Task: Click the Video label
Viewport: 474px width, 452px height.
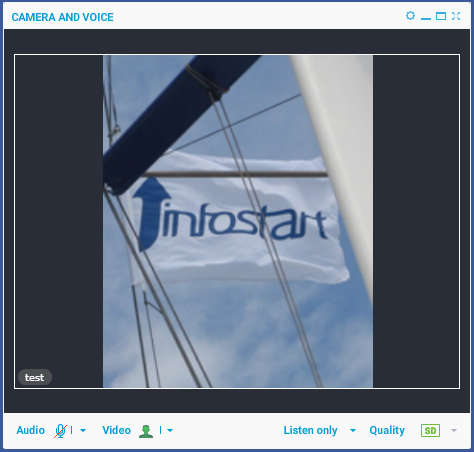Action: click(x=116, y=430)
